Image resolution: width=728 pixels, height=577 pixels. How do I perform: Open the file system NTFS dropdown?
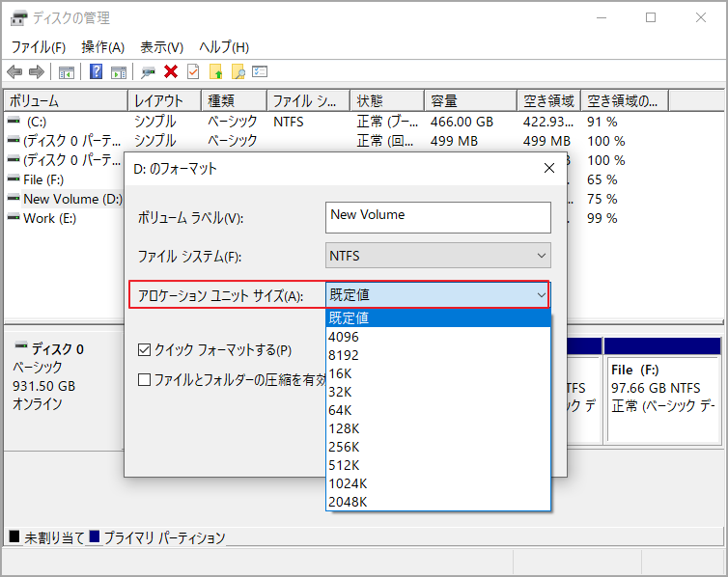[438, 256]
